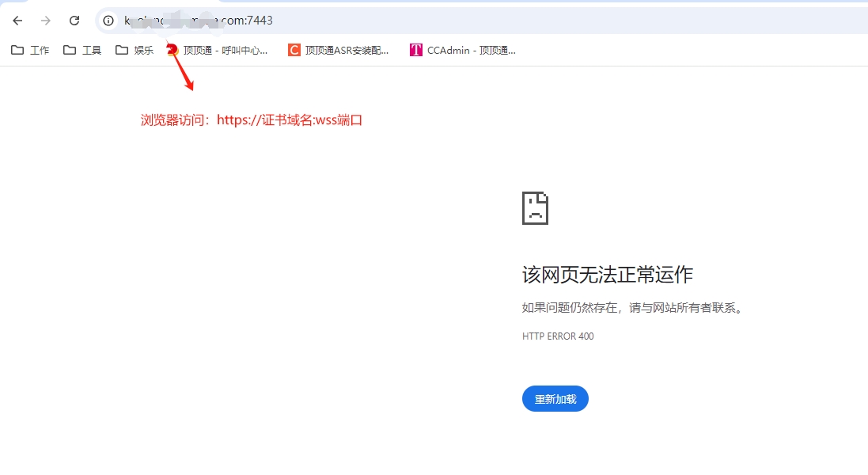Click the 重新加载 reload button

(555, 399)
